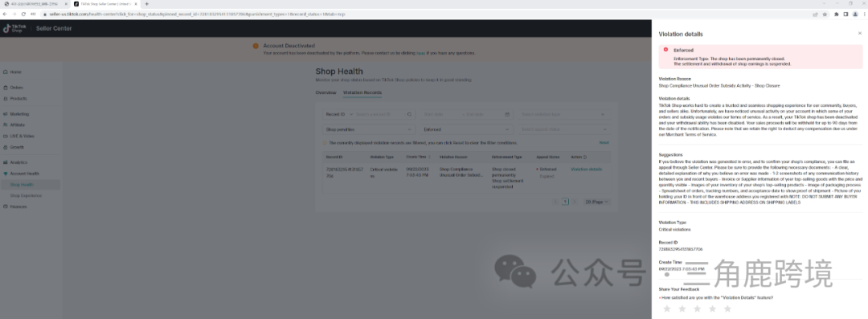868x319 pixels.
Task: Rate one star for Violation Details feature
Action: point(667,309)
